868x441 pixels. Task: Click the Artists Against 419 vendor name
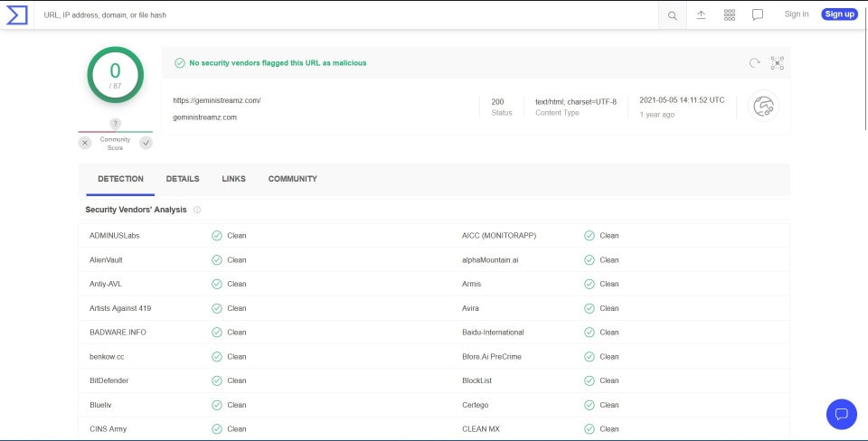point(120,308)
